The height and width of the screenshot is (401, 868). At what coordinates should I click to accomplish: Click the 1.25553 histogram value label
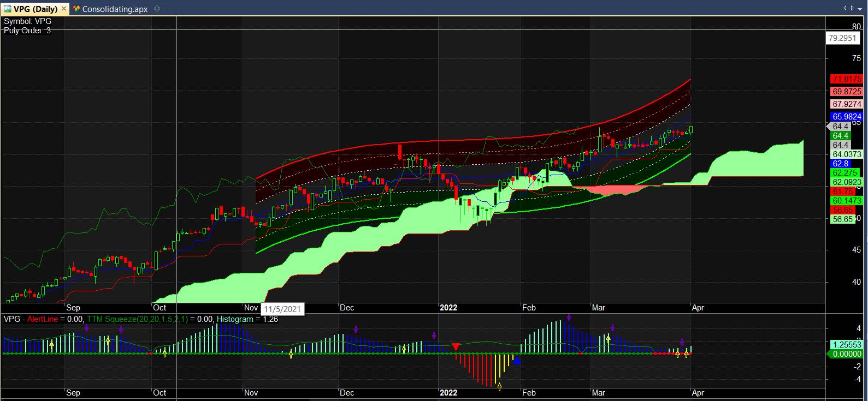coord(846,345)
